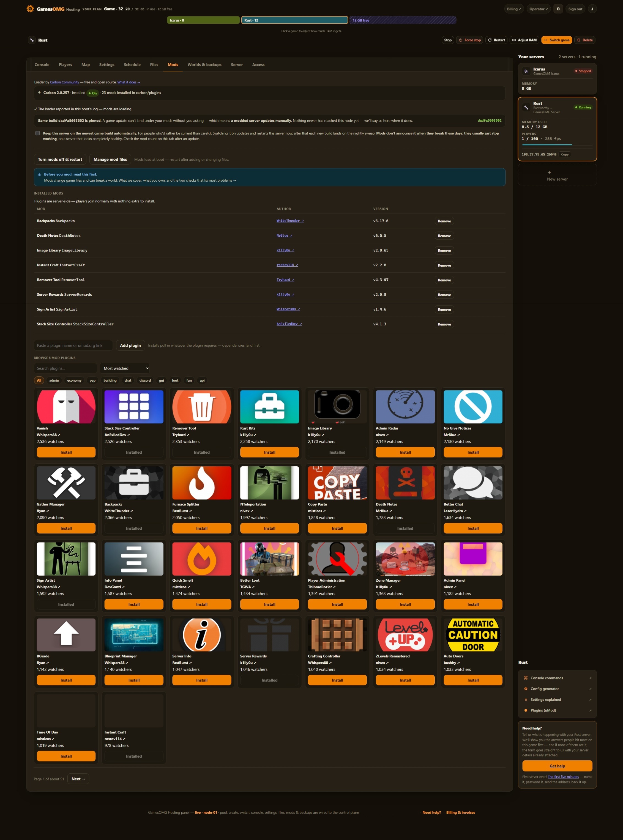
Task: Open the Quick Smelt plugin image
Action: pyautogui.click(x=202, y=559)
